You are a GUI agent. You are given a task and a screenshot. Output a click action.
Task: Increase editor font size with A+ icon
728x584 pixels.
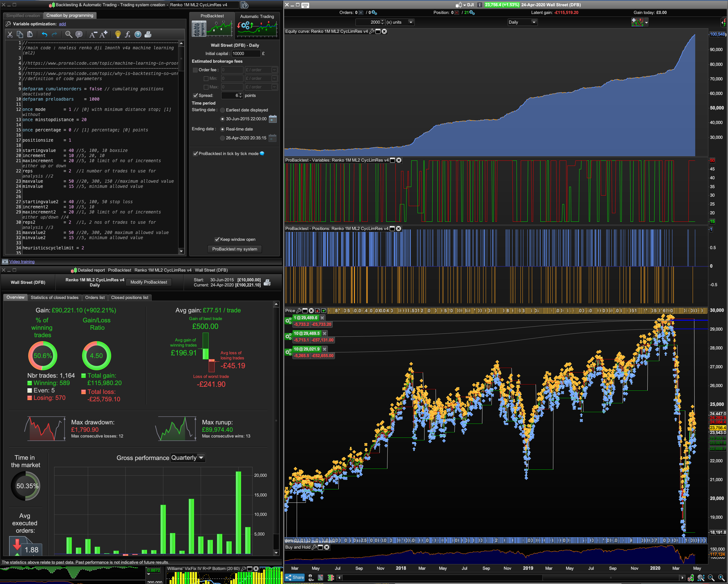point(103,34)
